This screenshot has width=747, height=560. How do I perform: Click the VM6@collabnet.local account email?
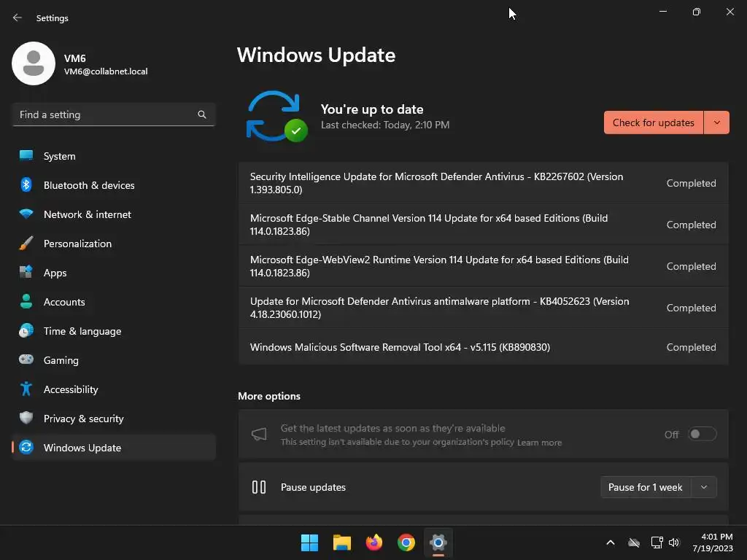[106, 71]
